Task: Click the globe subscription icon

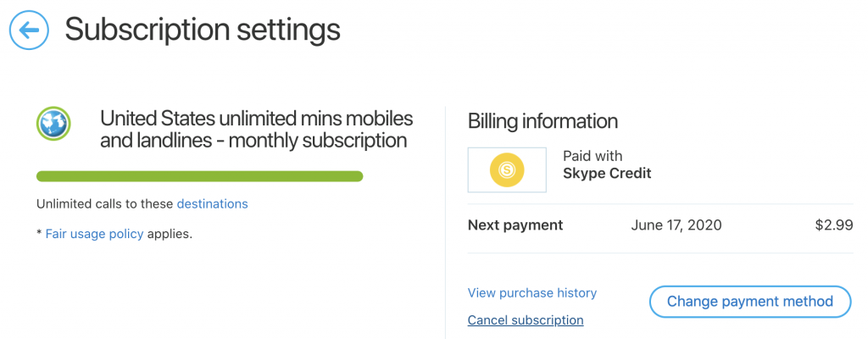Action: coord(53,124)
